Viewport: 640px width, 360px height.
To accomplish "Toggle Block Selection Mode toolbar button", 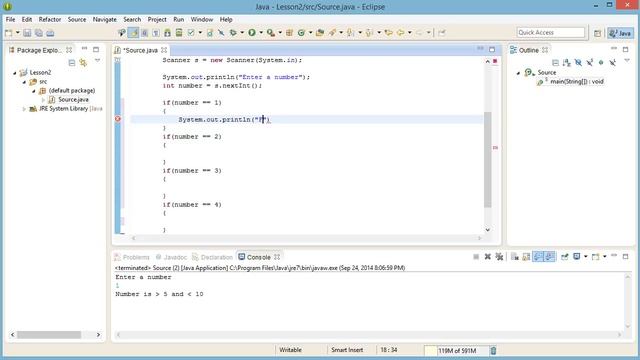I will 144,33.
